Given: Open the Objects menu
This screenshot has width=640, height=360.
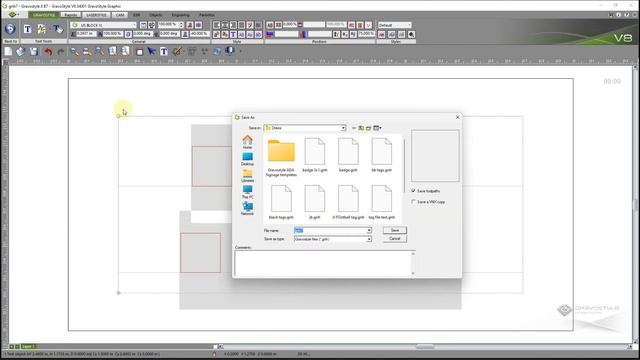Looking at the screenshot, I should (156, 15).
